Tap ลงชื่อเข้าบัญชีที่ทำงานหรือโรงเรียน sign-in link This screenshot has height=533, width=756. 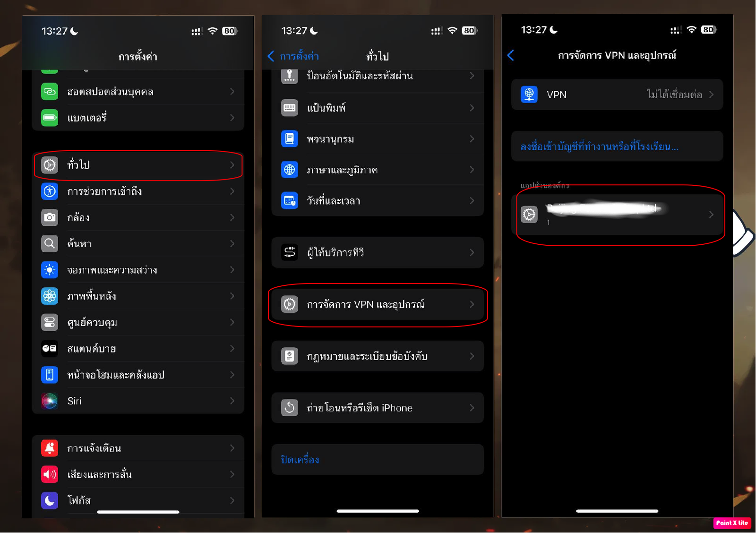pos(599,147)
